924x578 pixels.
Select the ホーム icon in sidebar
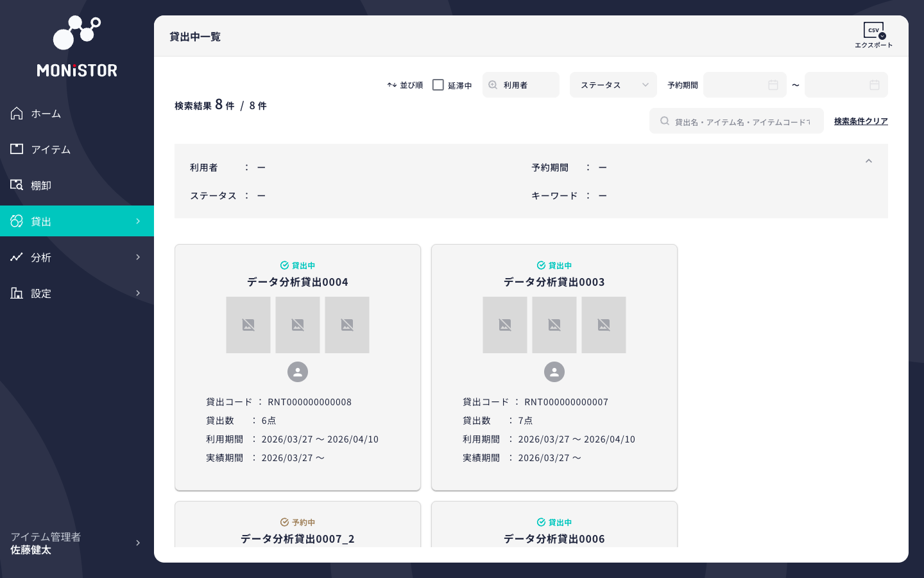16,113
